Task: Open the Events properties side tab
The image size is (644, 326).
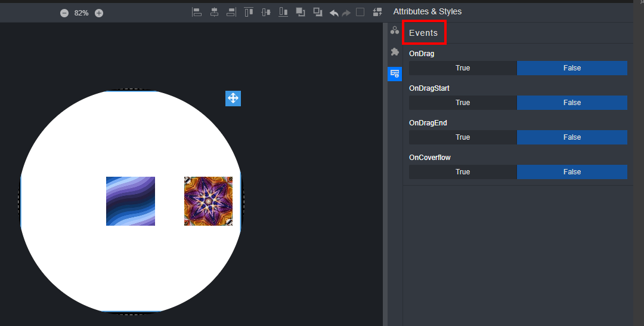Action: click(x=394, y=74)
